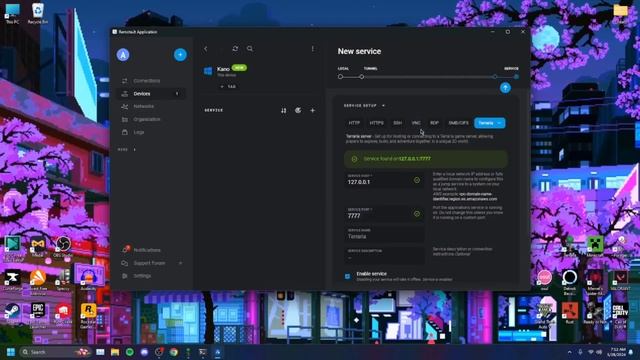Viewport: 640px width, 360px height.
Task: Open Notifications in the sidebar
Action: tap(151, 250)
